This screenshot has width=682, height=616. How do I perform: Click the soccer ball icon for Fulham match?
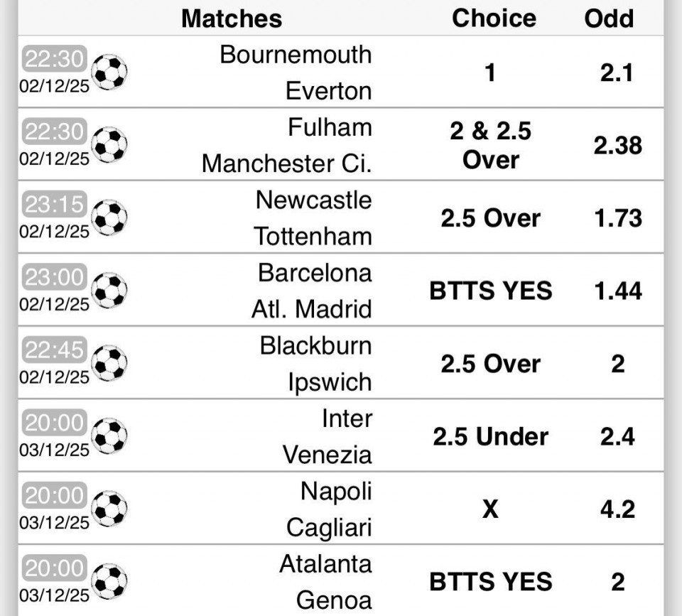[x=111, y=145]
